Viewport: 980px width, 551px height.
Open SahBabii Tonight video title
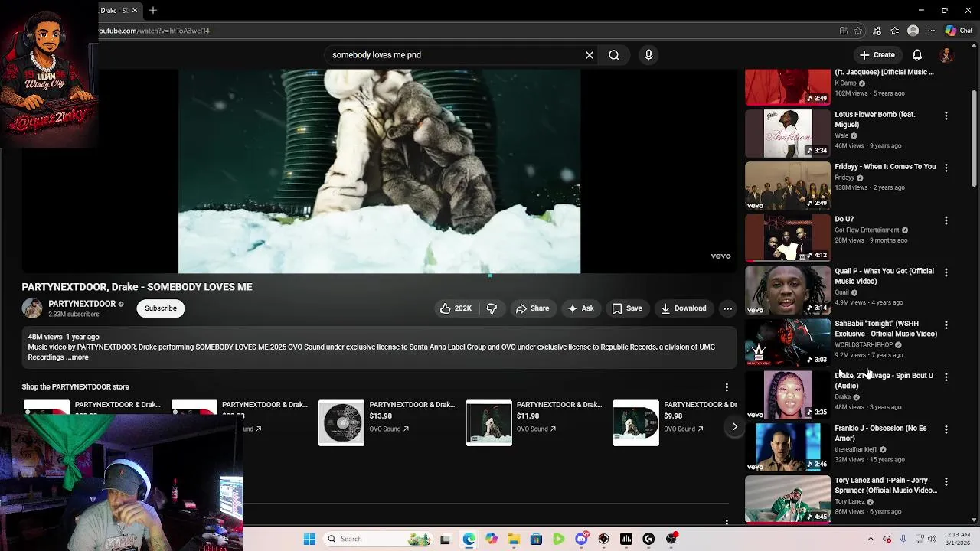[x=886, y=329]
